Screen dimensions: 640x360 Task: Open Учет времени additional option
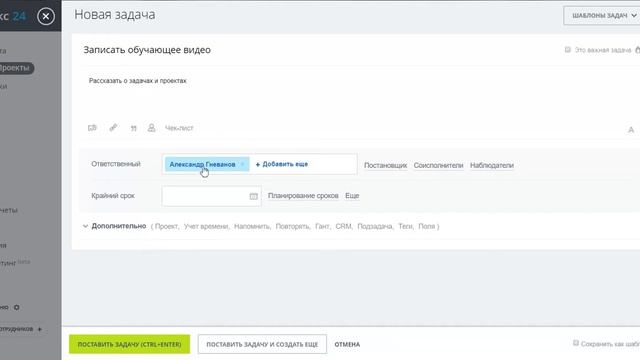(x=206, y=226)
